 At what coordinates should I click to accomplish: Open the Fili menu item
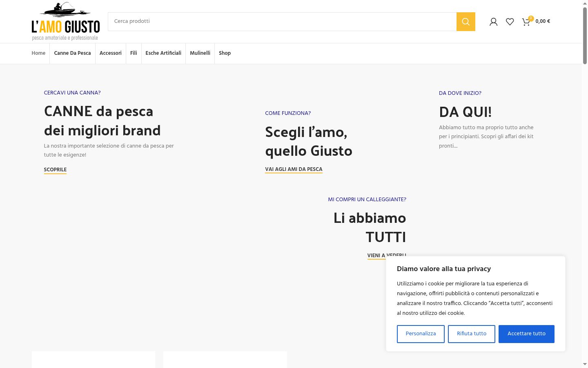tap(134, 53)
